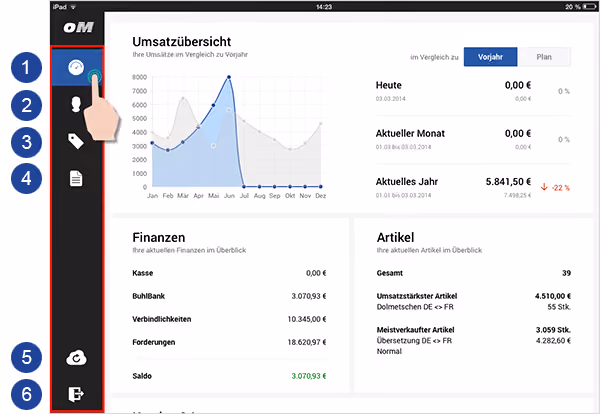Click the OM logo in sidebar
The image size is (600, 414).
point(78,27)
